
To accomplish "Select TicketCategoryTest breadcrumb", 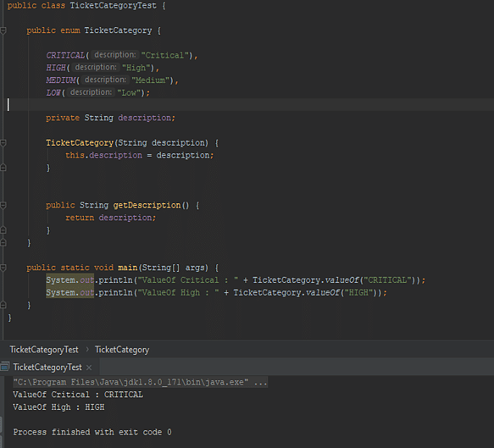I will [x=44, y=350].
